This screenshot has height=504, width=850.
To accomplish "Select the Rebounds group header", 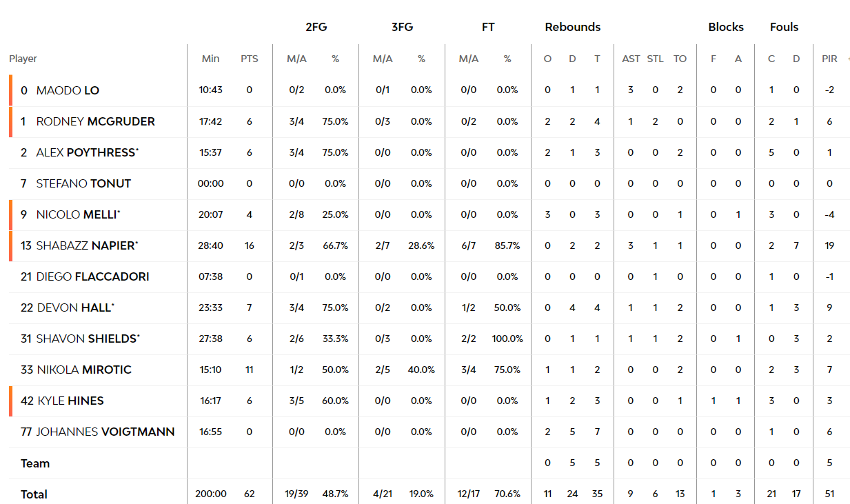I will [x=572, y=28].
